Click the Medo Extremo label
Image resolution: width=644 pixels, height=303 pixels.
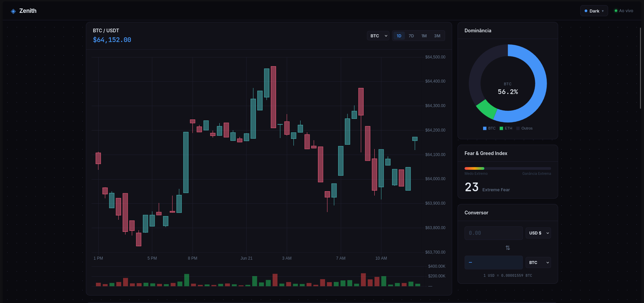coord(476,174)
